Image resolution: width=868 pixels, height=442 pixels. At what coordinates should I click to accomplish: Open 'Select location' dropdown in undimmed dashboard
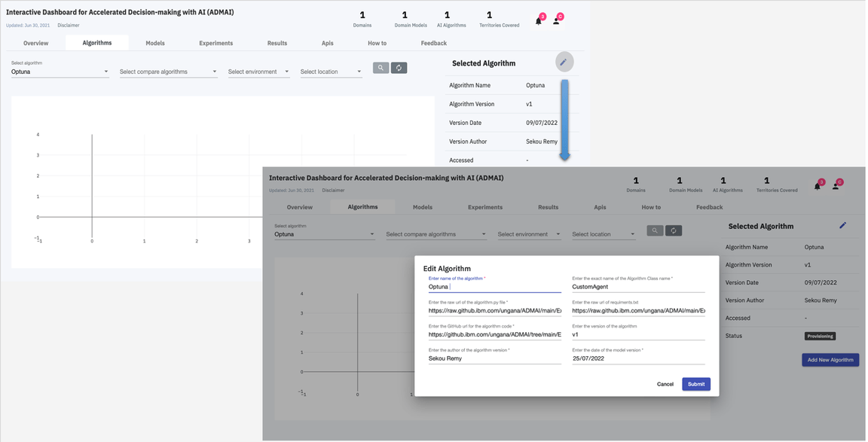[331, 72]
